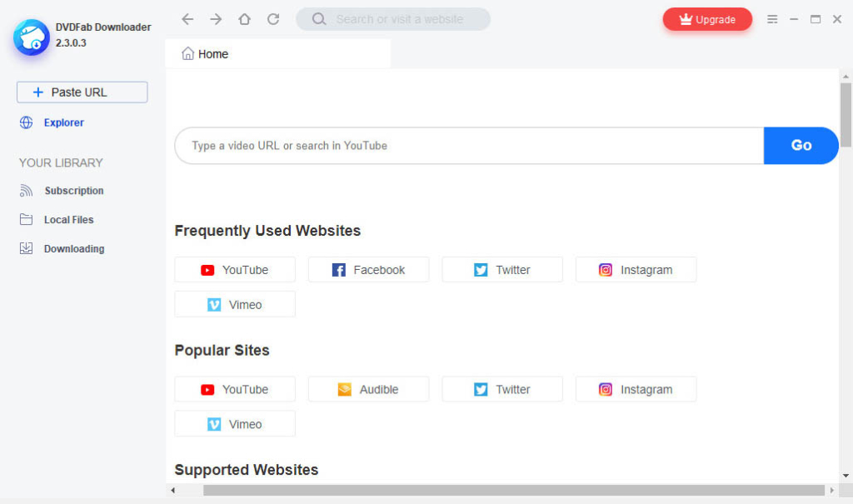Open Facebook under Frequently Used Websites

369,270
